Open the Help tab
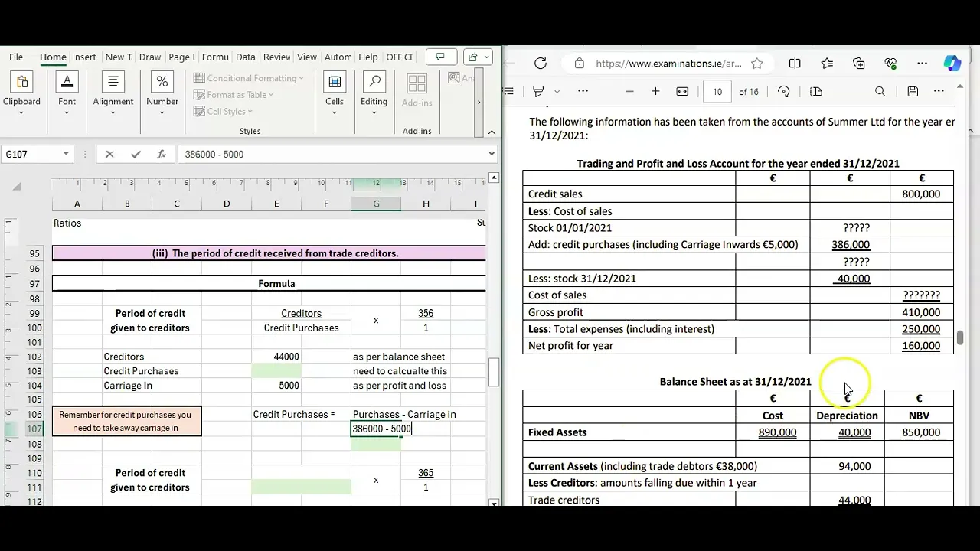This screenshot has height=551, width=980. point(368,57)
